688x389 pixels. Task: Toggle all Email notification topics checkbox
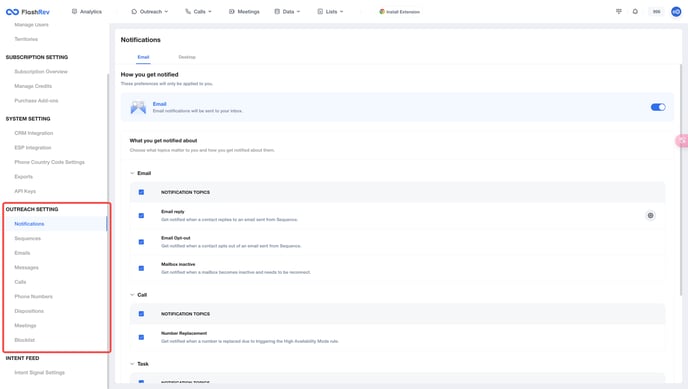[x=141, y=192]
